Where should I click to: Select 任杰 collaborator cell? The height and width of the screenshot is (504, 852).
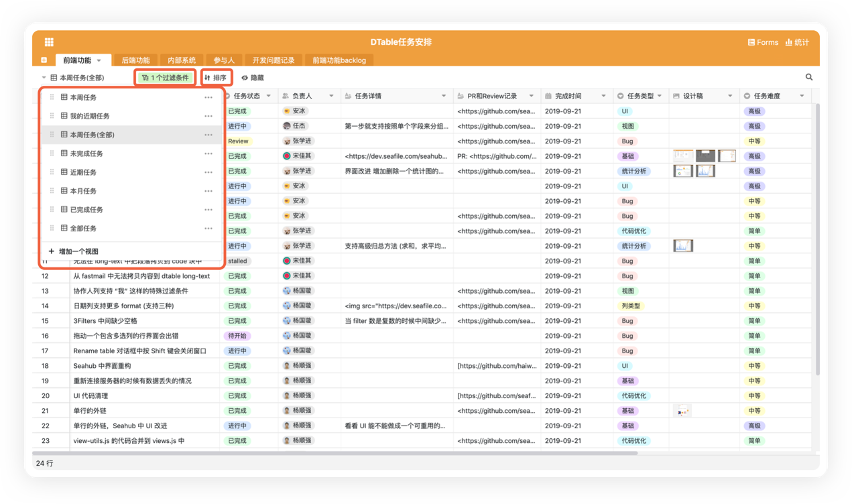point(310,126)
